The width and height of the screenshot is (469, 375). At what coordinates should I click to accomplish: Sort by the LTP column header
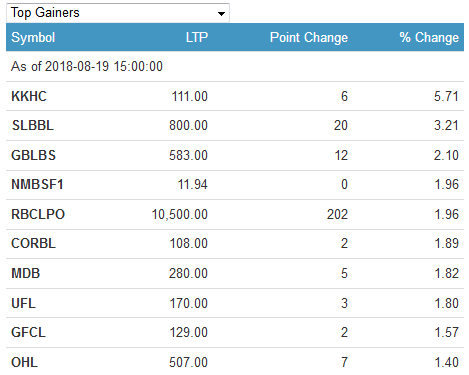tap(197, 37)
